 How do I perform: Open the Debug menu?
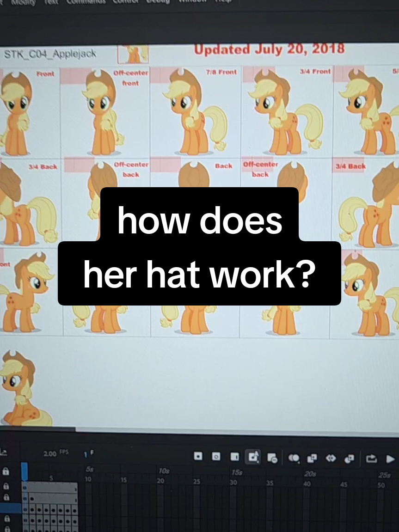click(x=158, y=1)
